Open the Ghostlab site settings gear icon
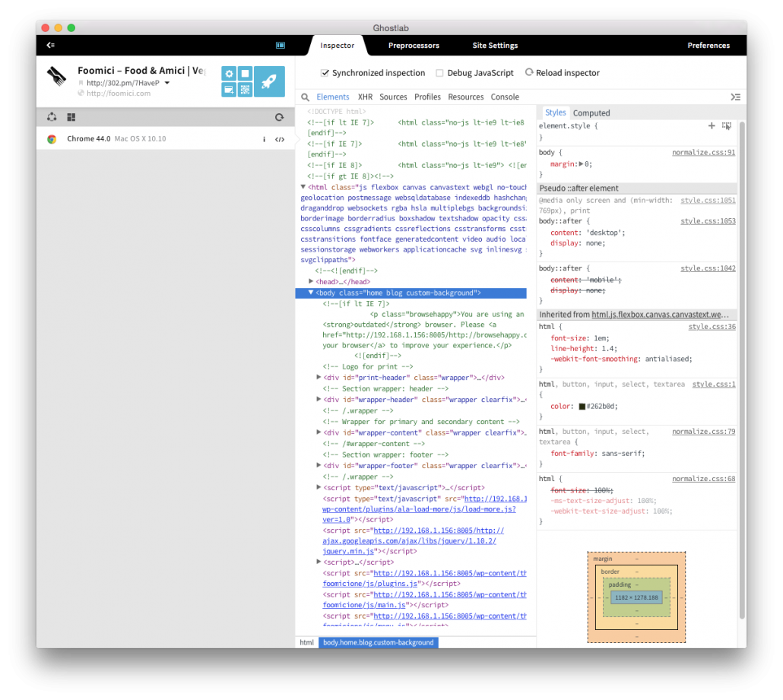Image resolution: width=783 pixels, height=700 pixels. 229,73
